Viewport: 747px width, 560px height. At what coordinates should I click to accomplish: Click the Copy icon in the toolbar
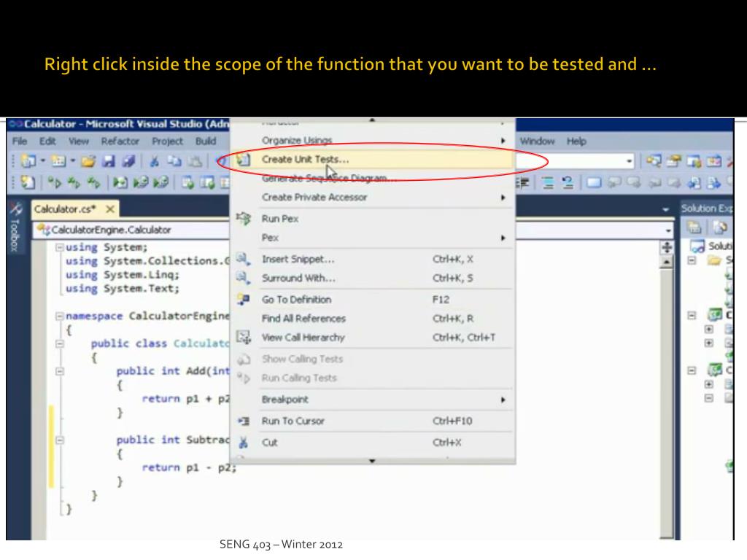coord(174,161)
